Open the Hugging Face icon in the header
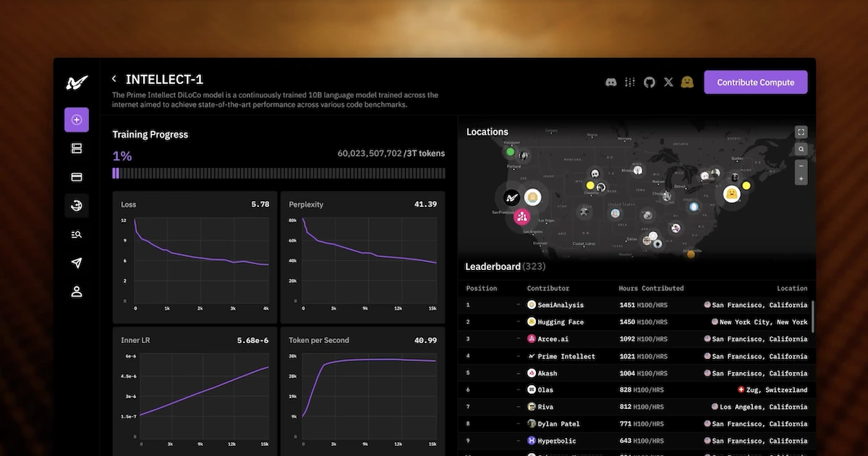Viewport: 868px width, 456px height. [x=687, y=83]
